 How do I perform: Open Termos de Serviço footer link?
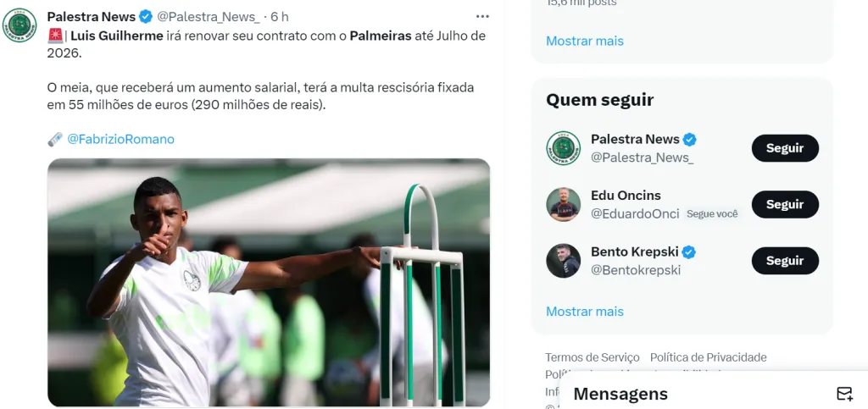tap(593, 357)
